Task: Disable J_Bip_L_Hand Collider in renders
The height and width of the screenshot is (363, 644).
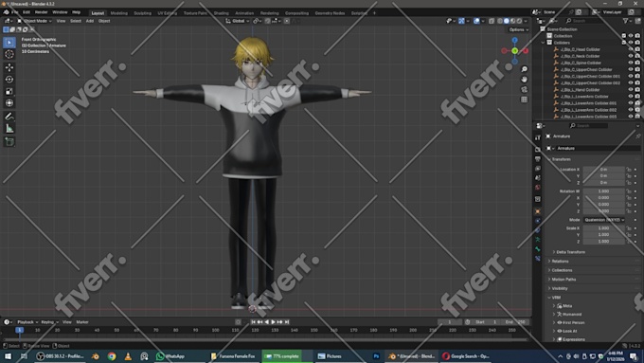Action: click(x=637, y=90)
